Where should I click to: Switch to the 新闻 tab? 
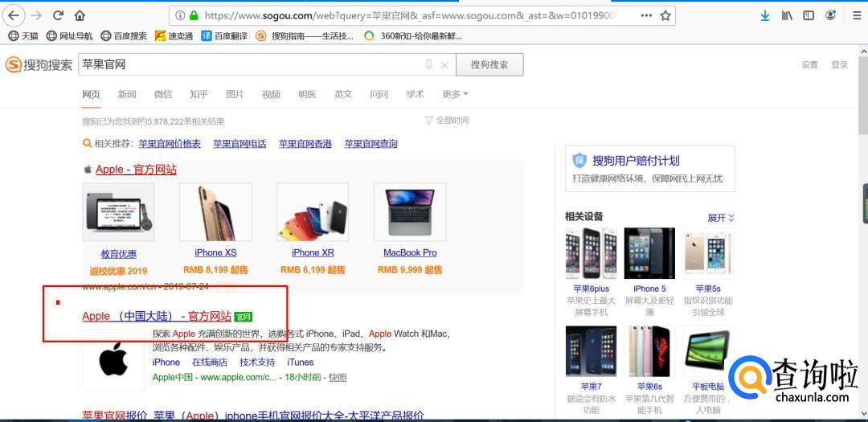(x=127, y=94)
